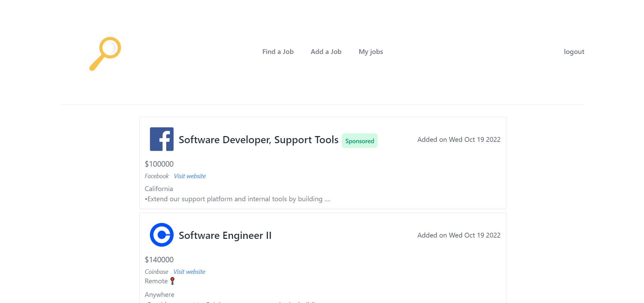Open My jobs in navigation

point(371,52)
